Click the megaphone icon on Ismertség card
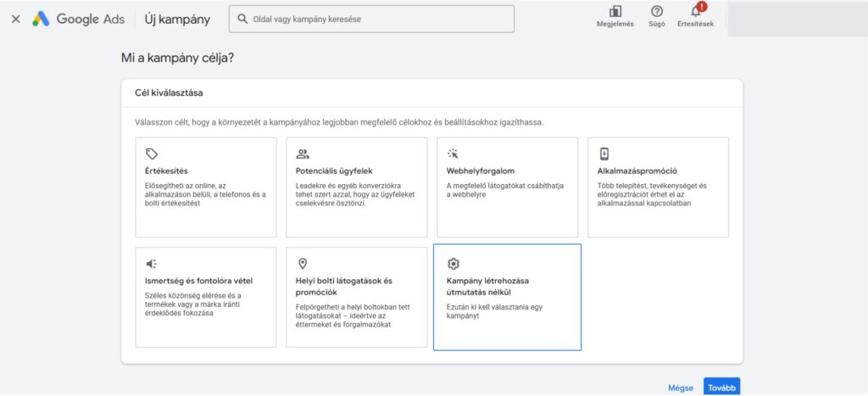Screen dimensions: 868x396 pyautogui.click(x=152, y=264)
